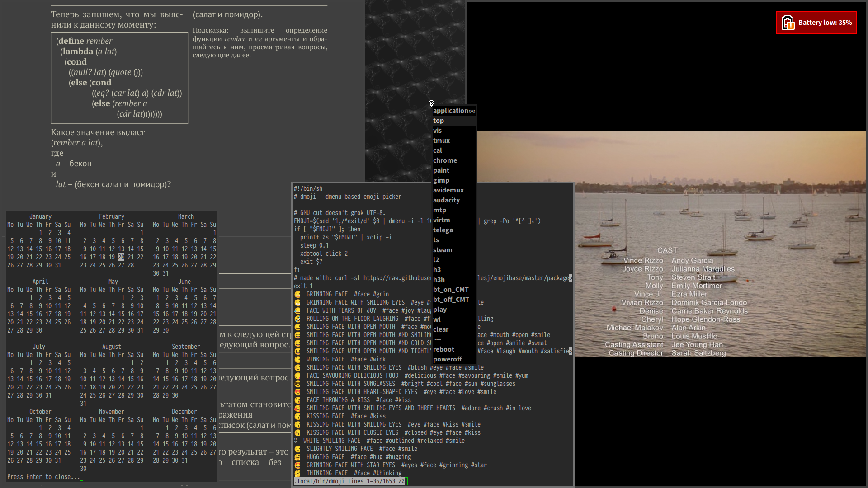Select telega from the popup menu

click(x=443, y=230)
